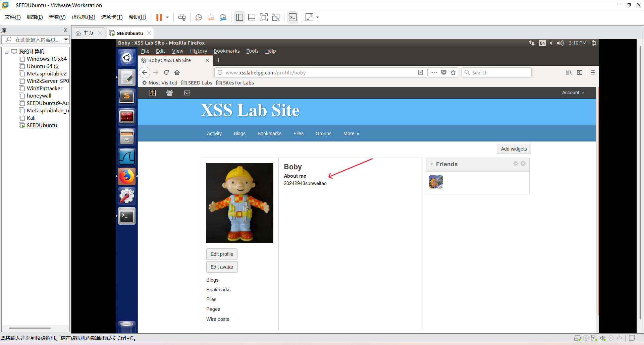Image resolution: width=644 pixels, height=345 pixels.
Task: Open the stretch display options dropdown
Action: (x=318, y=17)
